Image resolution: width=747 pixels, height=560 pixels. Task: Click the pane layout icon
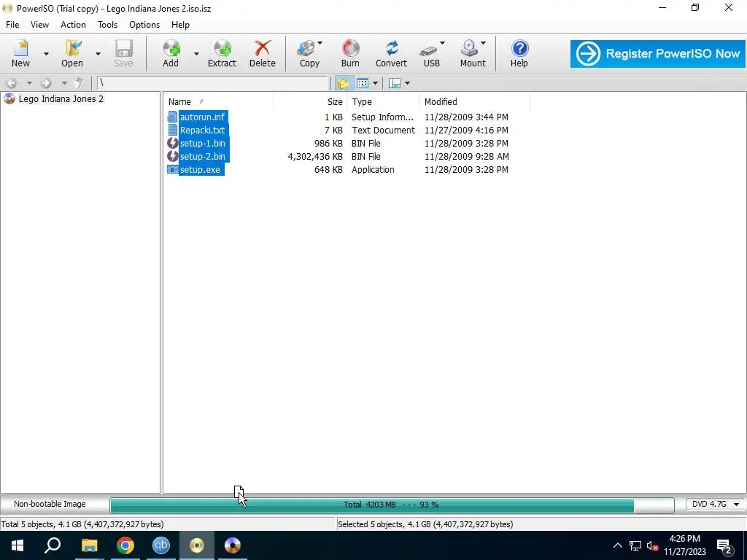pyautogui.click(x=395, y=83)
